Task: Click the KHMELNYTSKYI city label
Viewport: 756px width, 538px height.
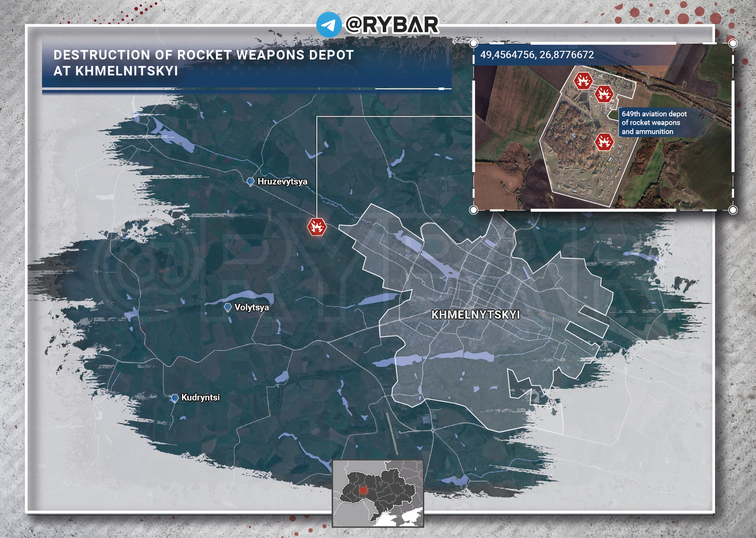Action: (475, 315)
